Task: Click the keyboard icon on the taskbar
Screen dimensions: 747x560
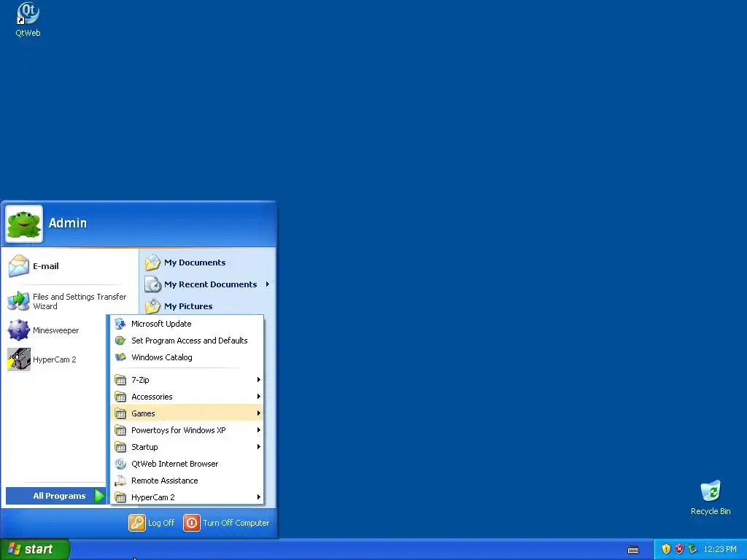Action: [x=633, y=550]
